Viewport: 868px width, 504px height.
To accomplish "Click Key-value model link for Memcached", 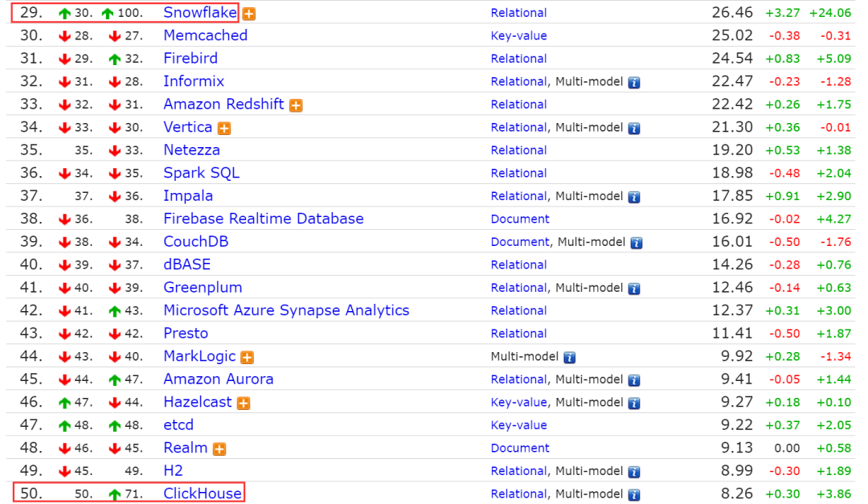I will click(x=518, y=36).
